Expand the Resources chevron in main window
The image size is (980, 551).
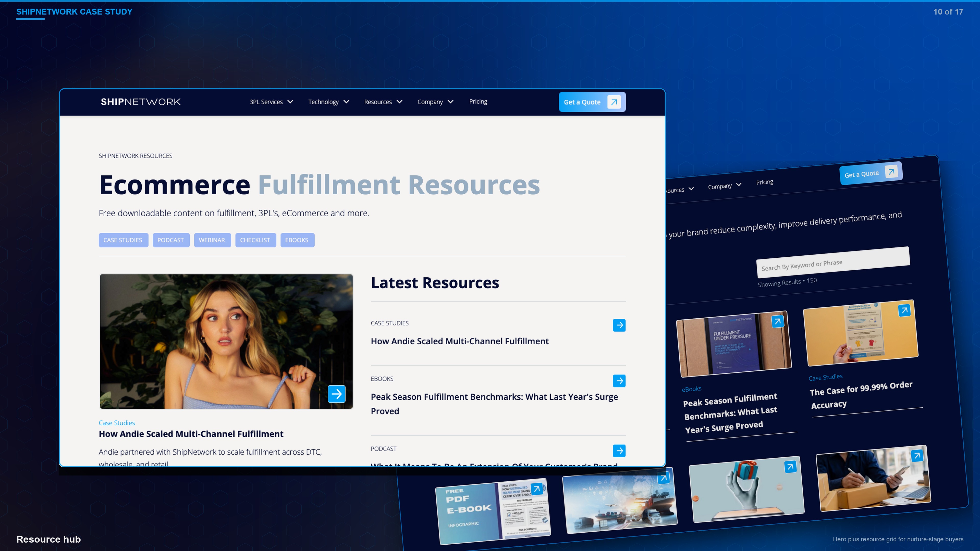coord(399,102)
